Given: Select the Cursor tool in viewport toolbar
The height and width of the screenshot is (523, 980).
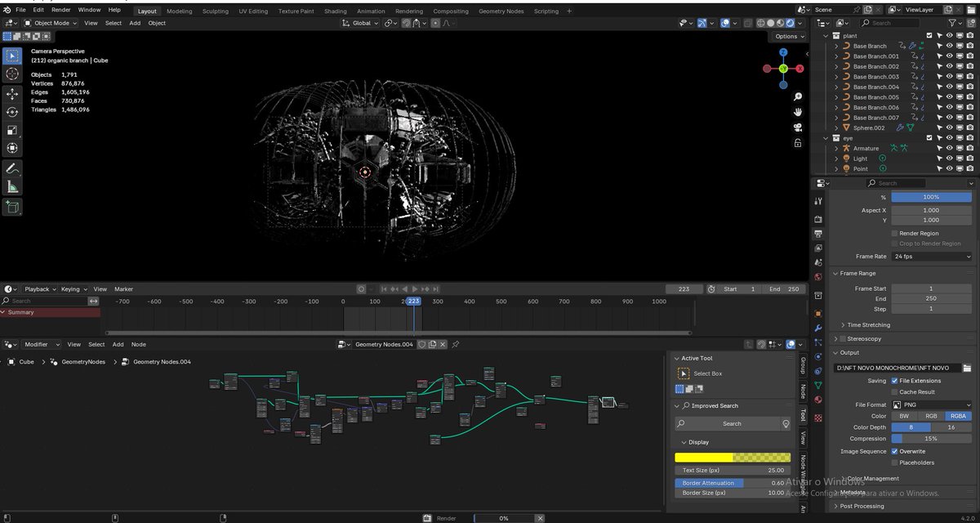Looking at the screenshot, I should tap(12, 74).
